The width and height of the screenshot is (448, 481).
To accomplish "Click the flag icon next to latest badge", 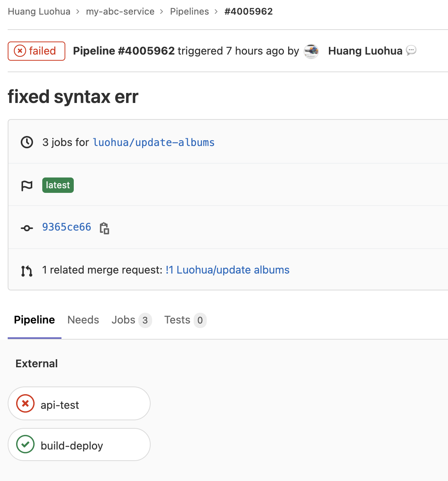I will (x=27, y=186).
